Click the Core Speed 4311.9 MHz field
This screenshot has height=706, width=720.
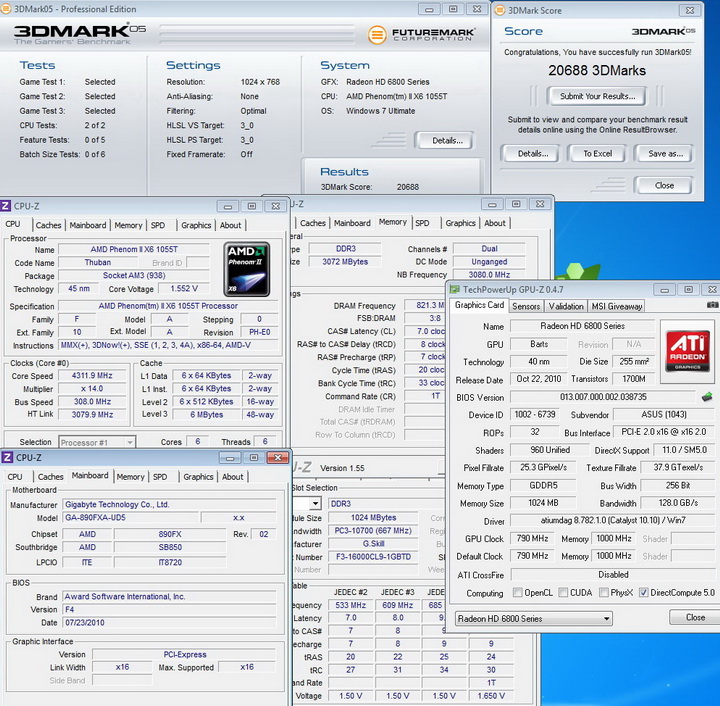(x=92, y=375)
